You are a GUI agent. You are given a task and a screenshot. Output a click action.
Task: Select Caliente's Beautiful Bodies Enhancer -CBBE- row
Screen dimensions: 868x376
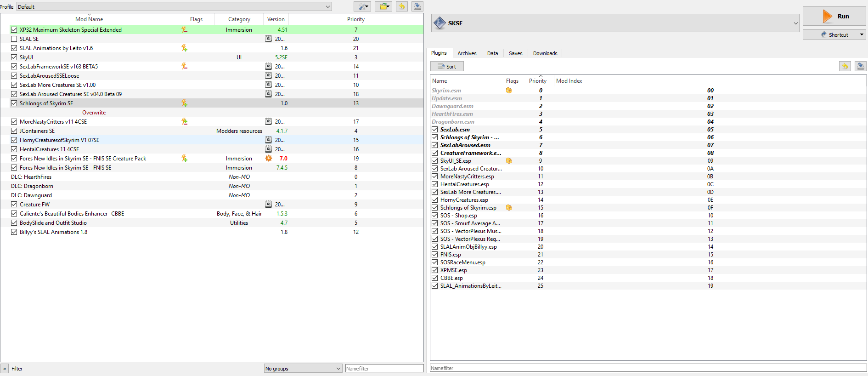212,213
